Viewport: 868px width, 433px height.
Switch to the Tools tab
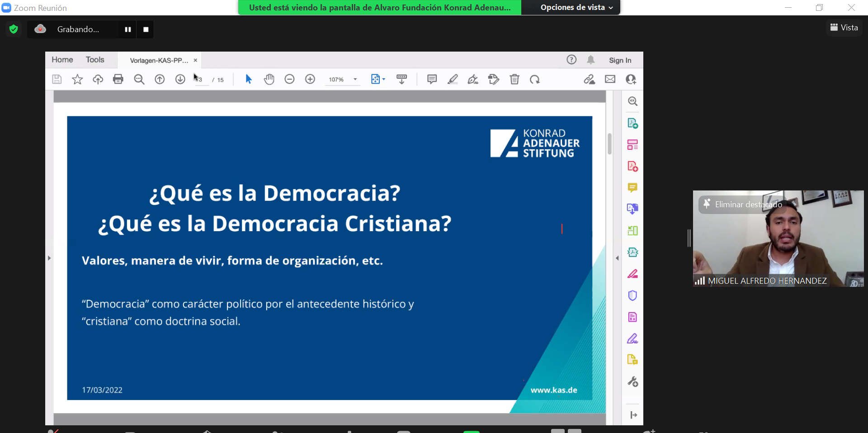point(95,60)
